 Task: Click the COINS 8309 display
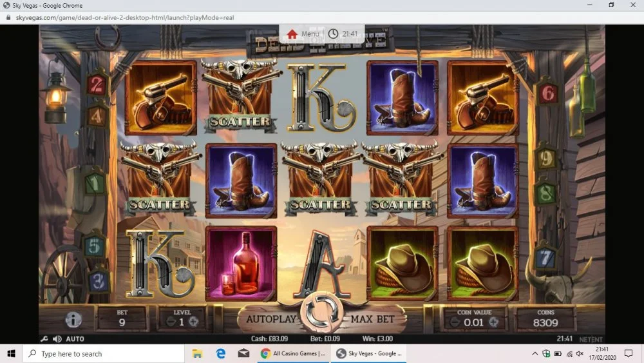pos(545,319)
